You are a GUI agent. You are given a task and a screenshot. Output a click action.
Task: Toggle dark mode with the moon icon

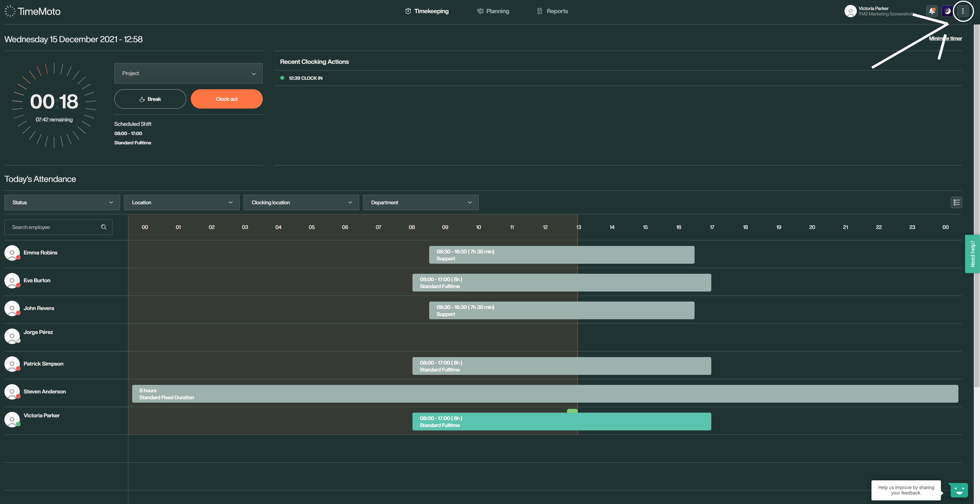pyautogui.click(x=947, y=11)
